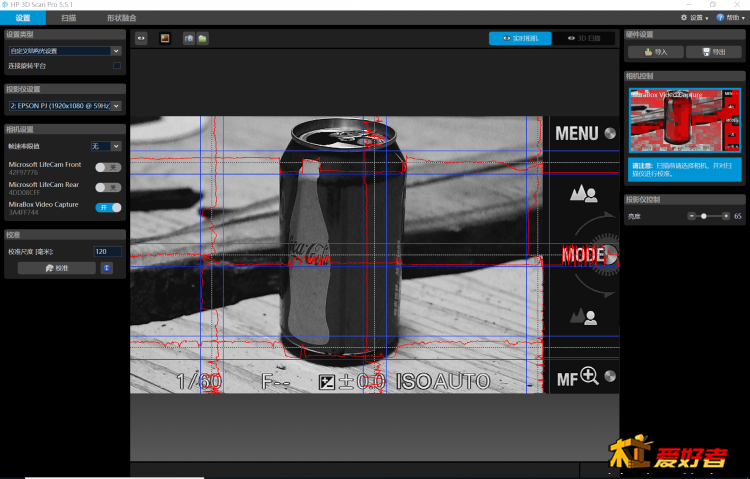Switch to the 3D 扫描 view
This screenshot has width=750, height=479.
tap(584, 38)
